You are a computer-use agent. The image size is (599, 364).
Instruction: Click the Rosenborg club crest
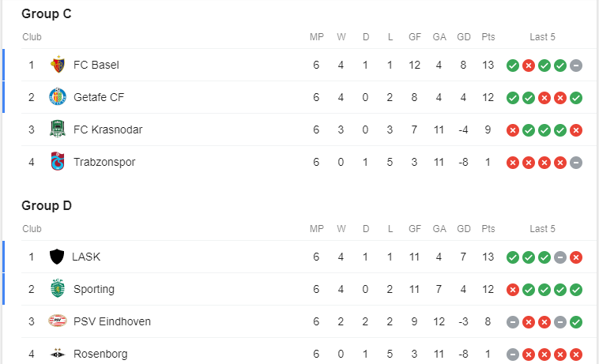[x=58, y=354]
